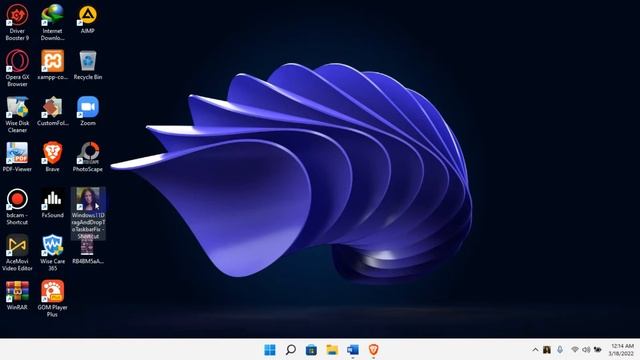
Task: Select the Brave desktop shortcut
Action: 52,157
